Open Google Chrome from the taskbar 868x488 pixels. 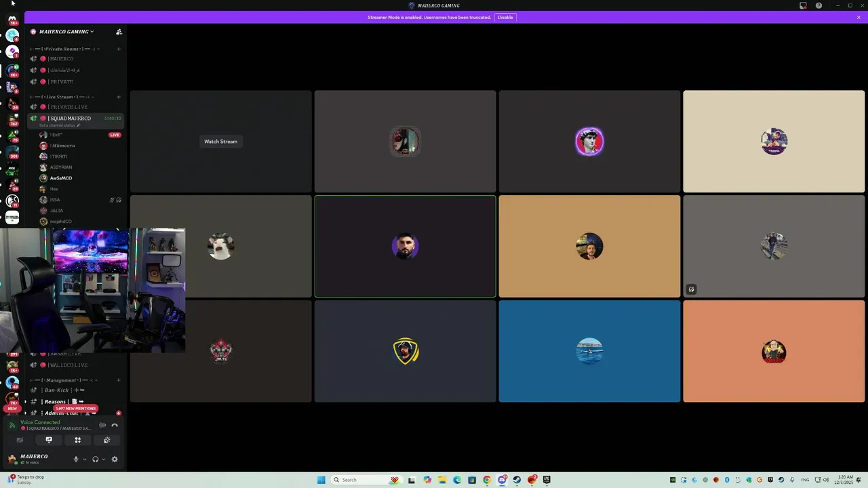click(487, 480)
